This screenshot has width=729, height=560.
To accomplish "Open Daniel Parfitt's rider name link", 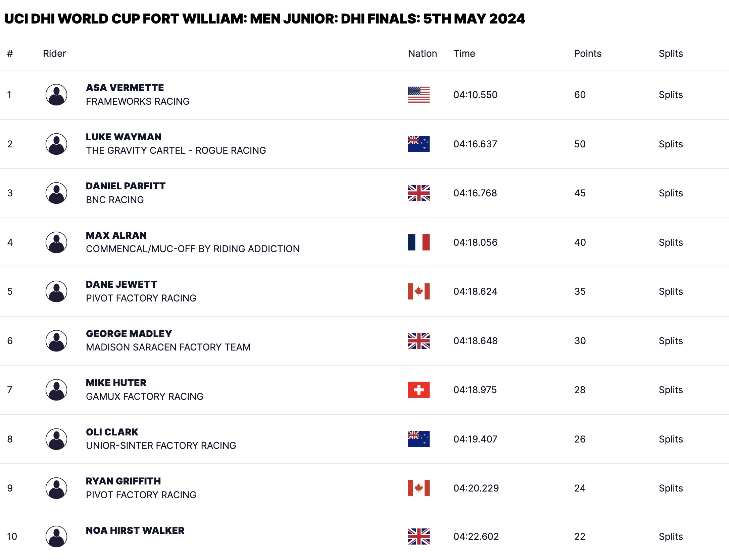I will (126, 186).
